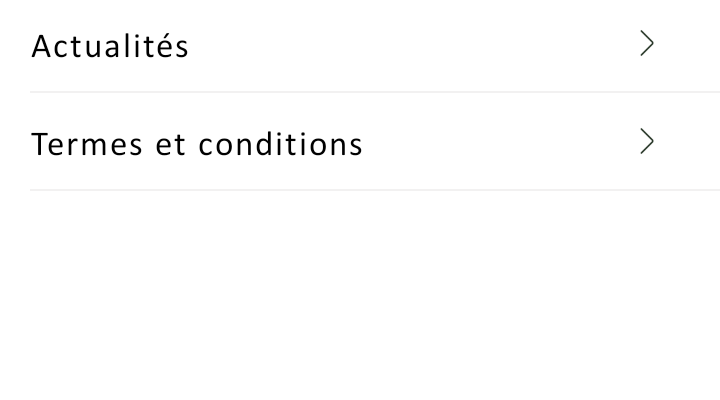This screenshot has height=400, width=720.
Task: Click the Actualités text label
Action: [110, 46]
